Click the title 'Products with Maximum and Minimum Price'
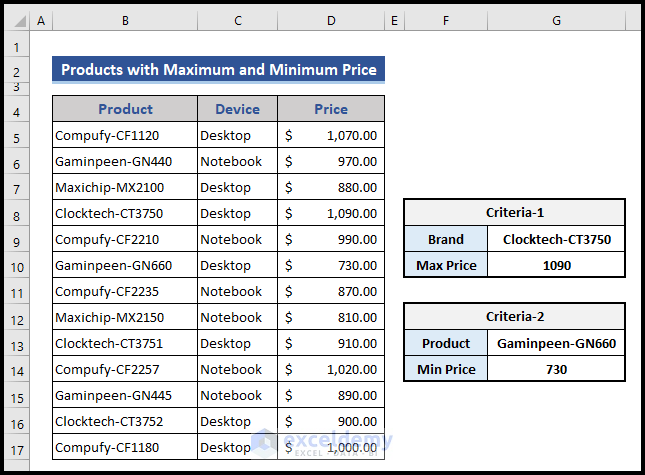This screenshot has width=645, height=475. coord(218,70)
